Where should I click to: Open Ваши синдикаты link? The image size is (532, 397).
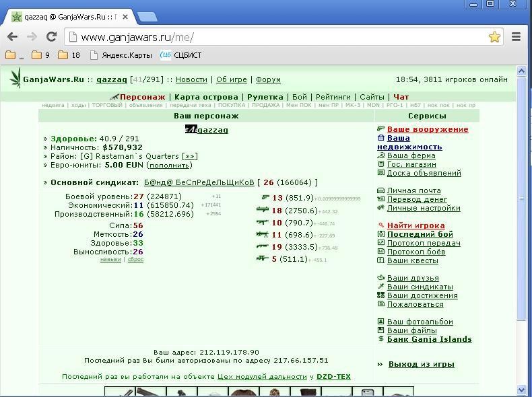point(420,287)
